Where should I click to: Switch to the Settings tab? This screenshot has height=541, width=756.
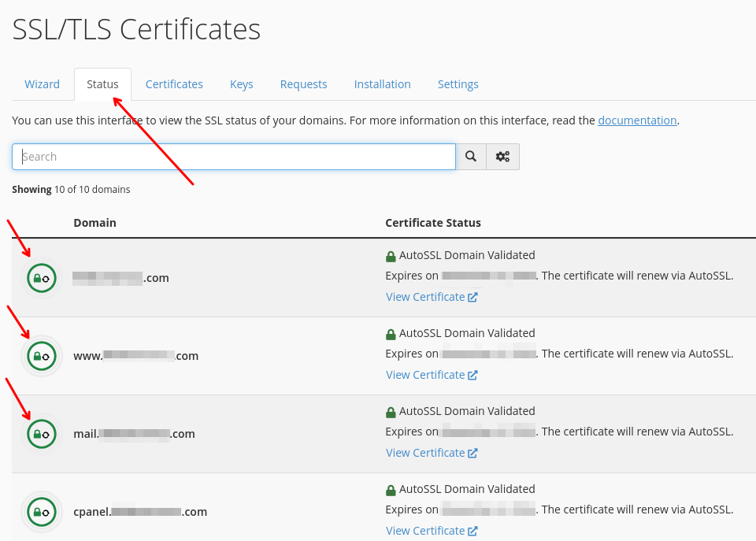click(x=458, y=84)
